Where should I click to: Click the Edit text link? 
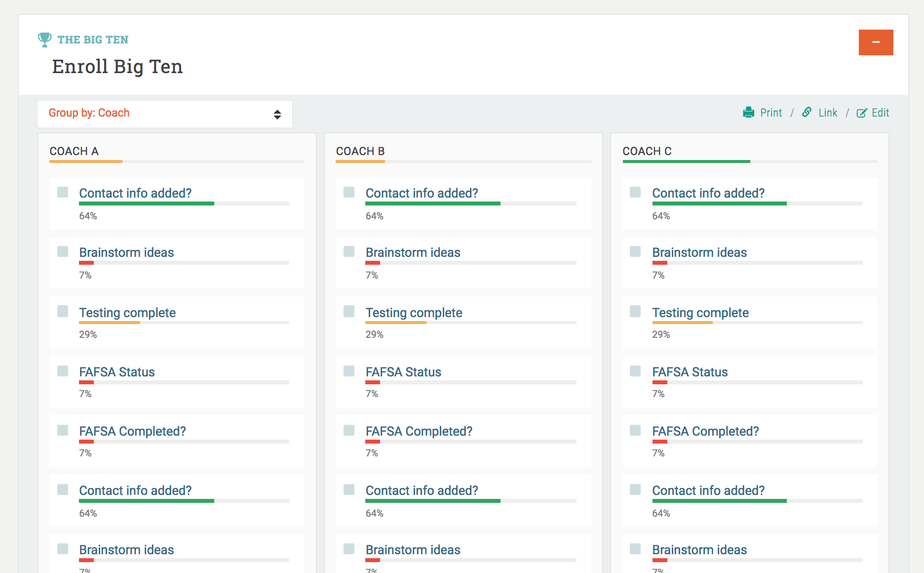click(x=880, y=113)
